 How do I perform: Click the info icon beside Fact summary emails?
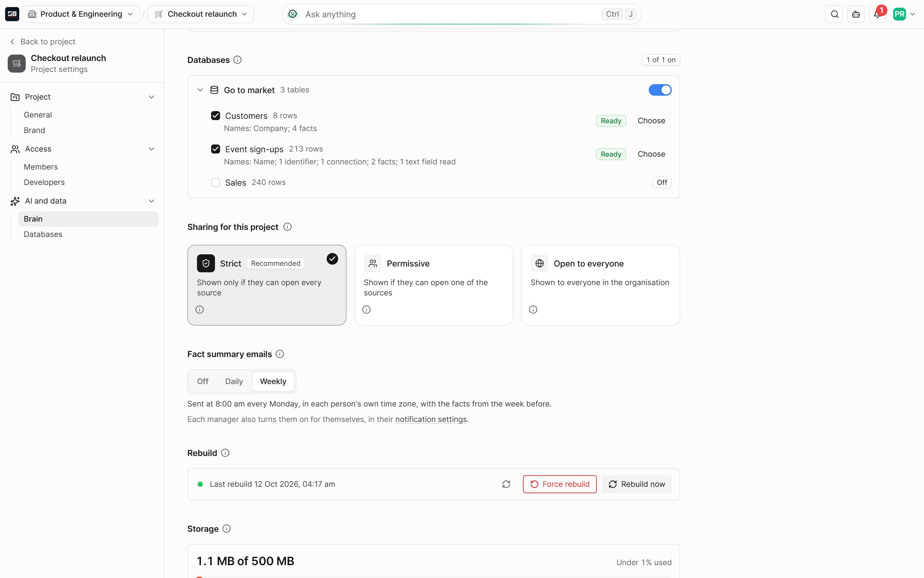click(280, 354)
